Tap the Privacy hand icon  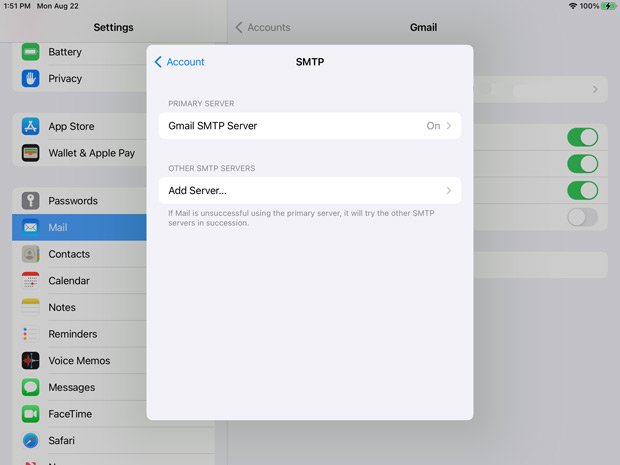(x=30, y=78)
